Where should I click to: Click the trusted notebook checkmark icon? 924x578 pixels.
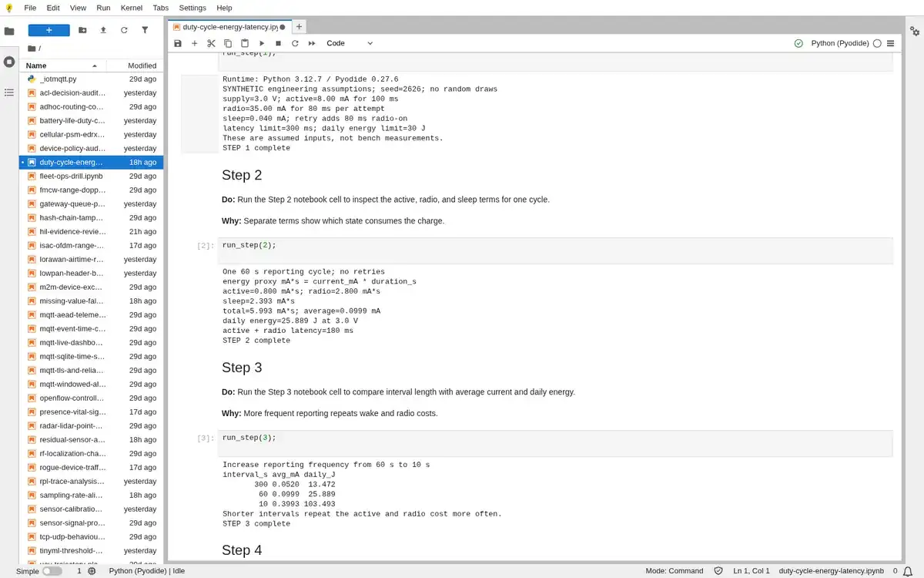tap(798, 43)
